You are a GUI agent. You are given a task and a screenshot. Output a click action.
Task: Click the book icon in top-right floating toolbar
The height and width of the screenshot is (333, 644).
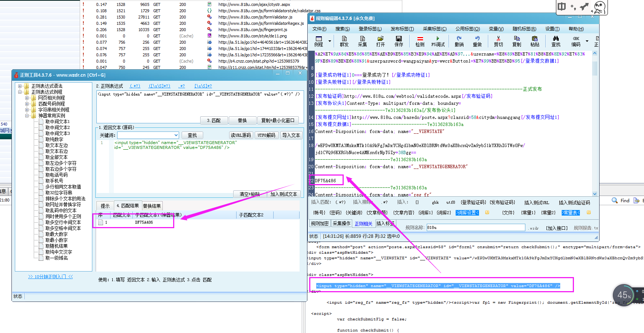[562, 7]
